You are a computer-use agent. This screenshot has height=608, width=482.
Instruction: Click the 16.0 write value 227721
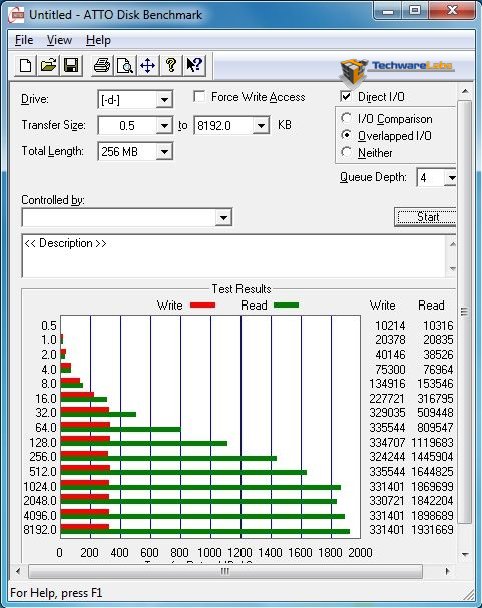click(387, 399)
